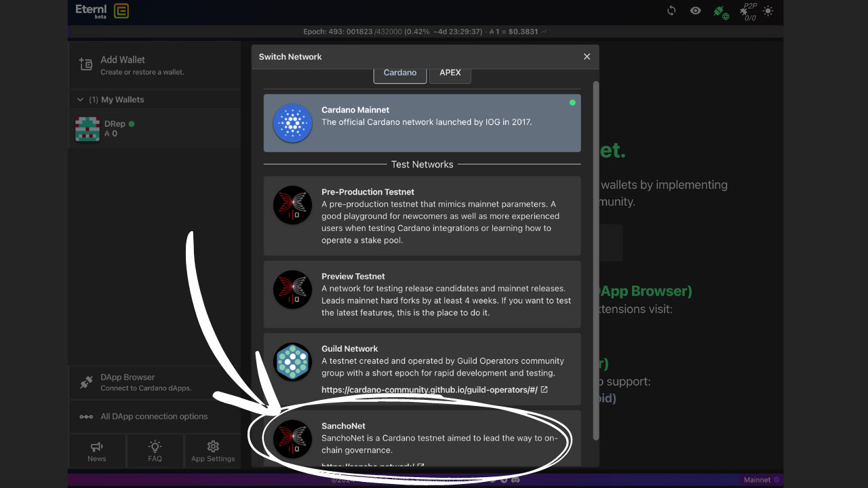Open the FAQ lightbulb button
Screen dimensions: 868x488
click(155, 451)
